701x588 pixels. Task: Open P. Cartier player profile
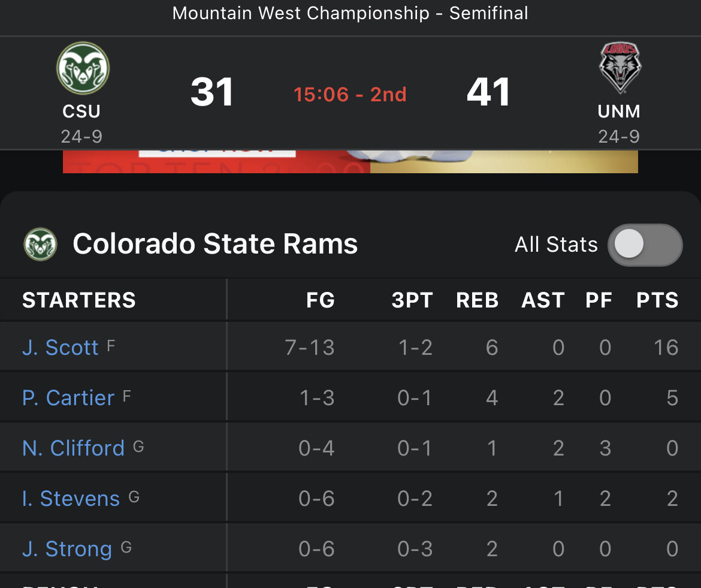point(68,398)
